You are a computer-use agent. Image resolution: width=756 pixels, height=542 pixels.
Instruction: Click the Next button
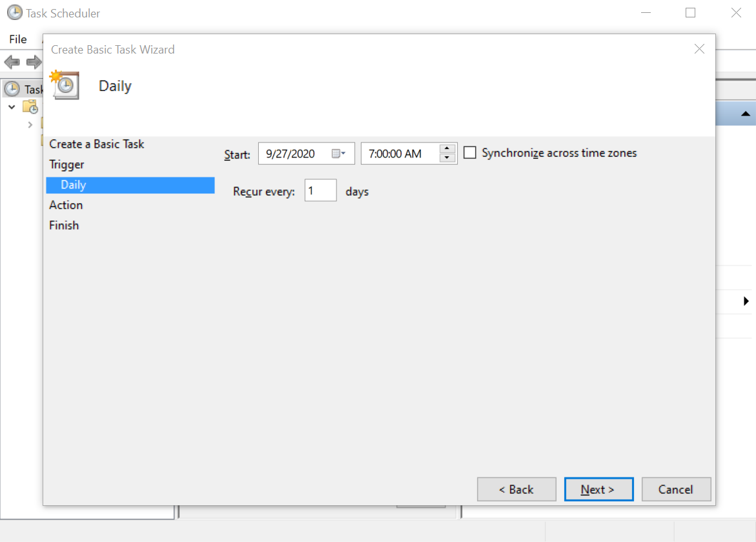tap(599, 490)
